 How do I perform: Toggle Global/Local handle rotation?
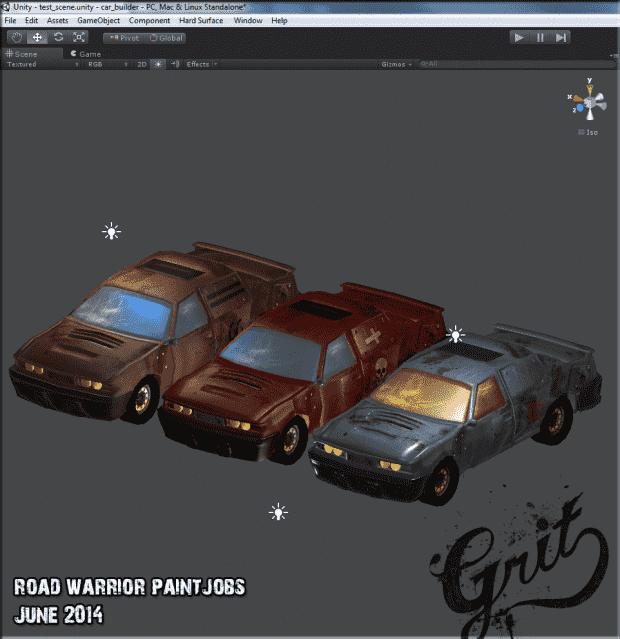166,38
